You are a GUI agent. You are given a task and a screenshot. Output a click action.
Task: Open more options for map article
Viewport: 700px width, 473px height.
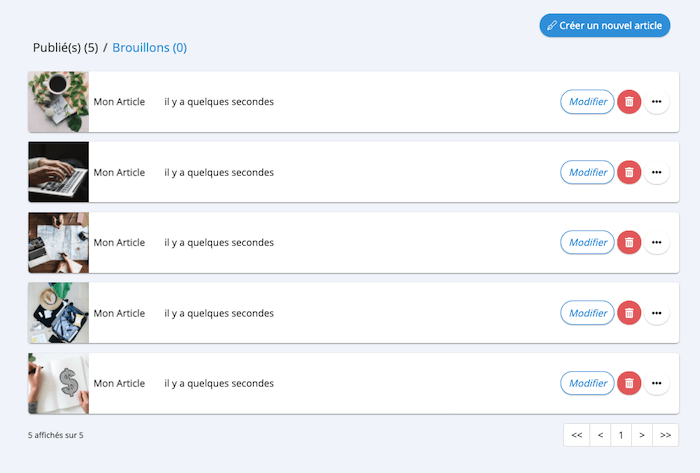tap(656, 242)
